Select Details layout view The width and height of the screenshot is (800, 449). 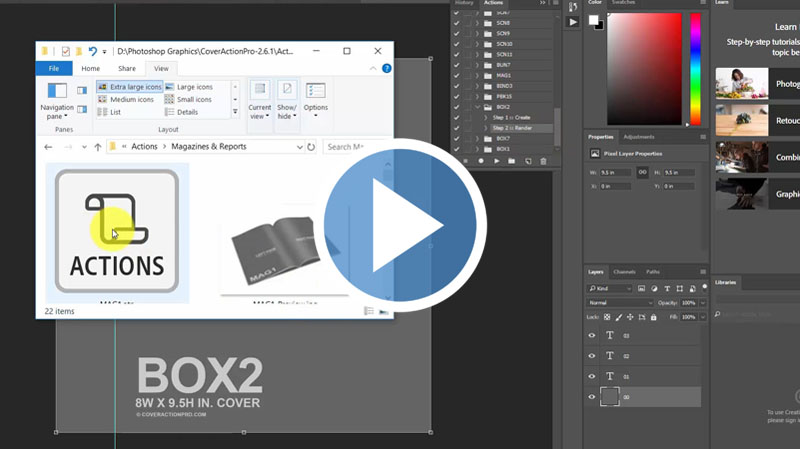(x=186, y=112)
